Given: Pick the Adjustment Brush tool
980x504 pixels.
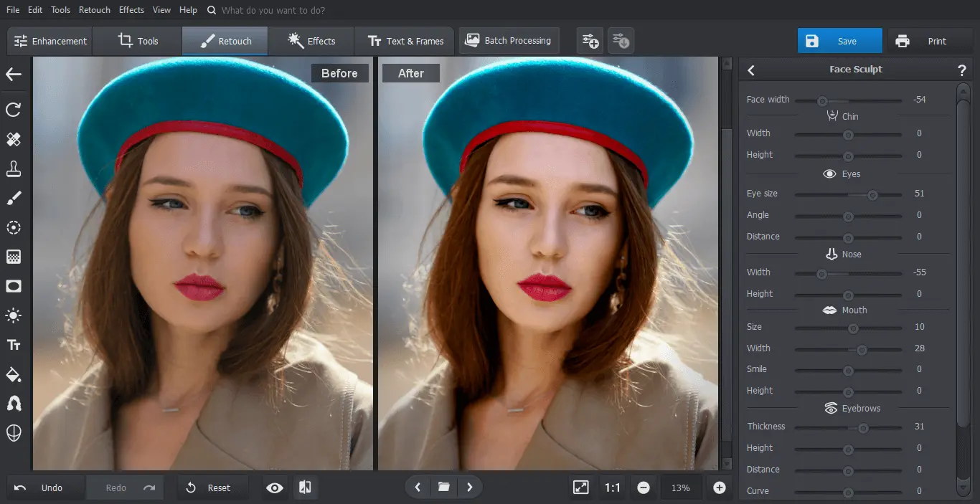Looking at the screenshot, I should point(14,198).
